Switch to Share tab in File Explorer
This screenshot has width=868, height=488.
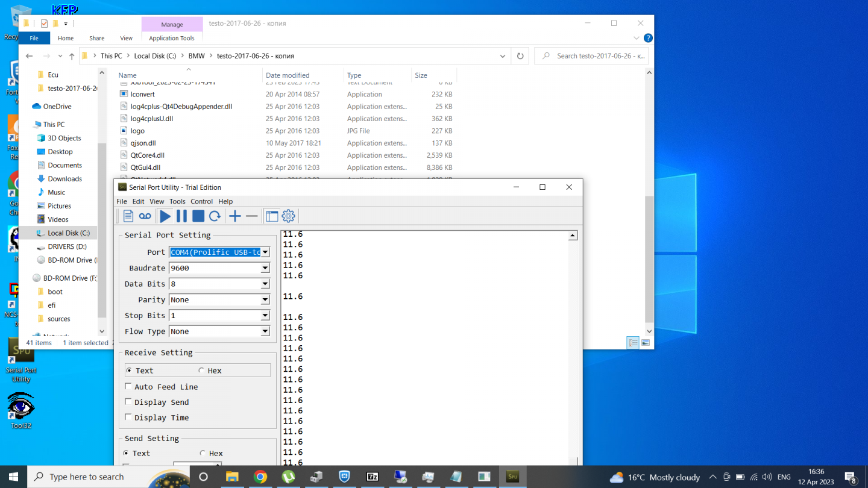click(96, 38)
